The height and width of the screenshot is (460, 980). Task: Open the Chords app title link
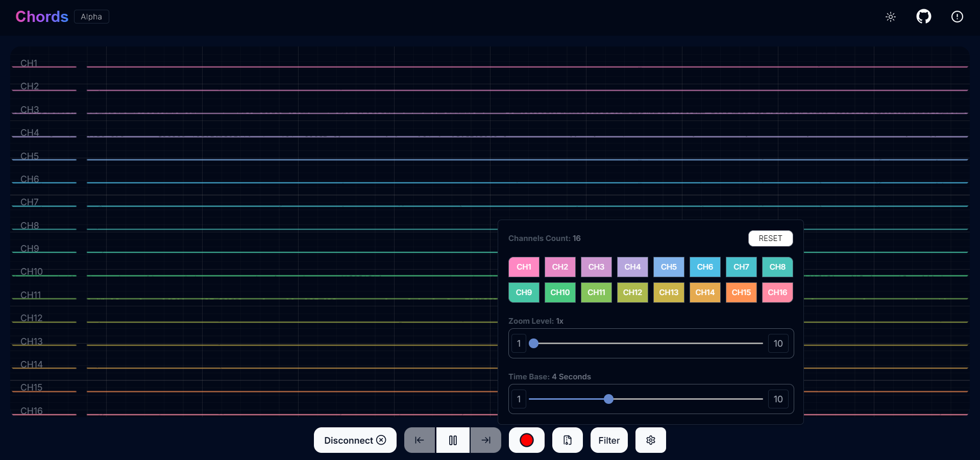(41, 16)
